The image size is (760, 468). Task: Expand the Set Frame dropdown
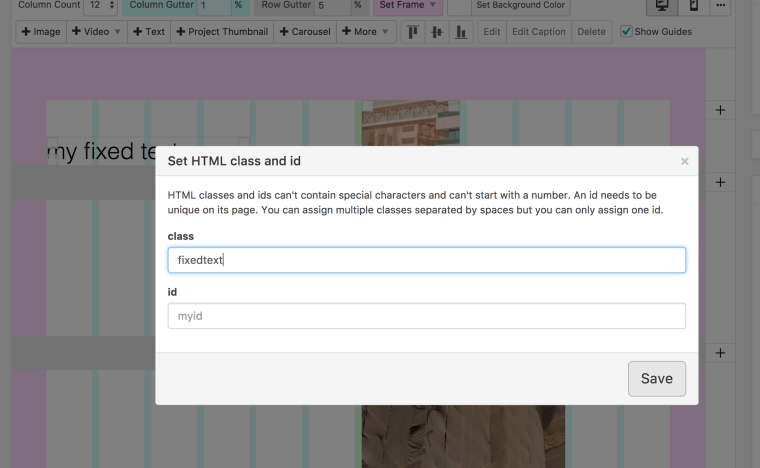407,6
